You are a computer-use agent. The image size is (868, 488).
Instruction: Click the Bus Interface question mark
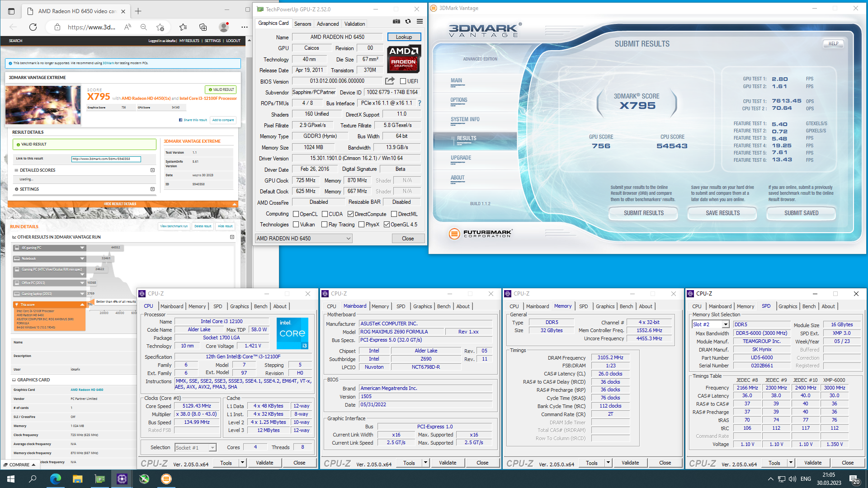420,103
